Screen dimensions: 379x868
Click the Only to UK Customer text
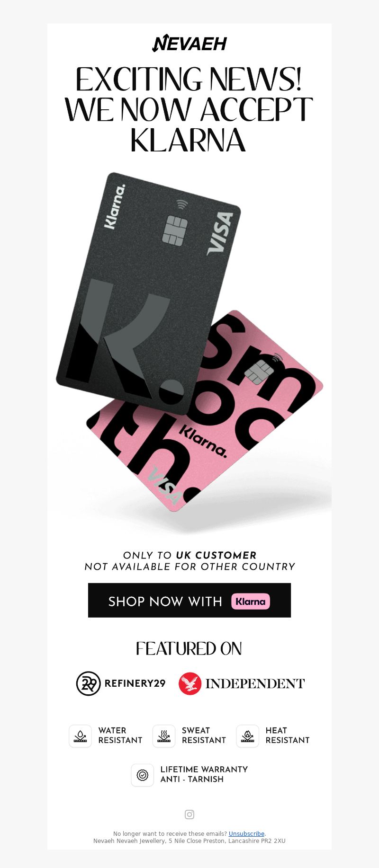tap(189, 555)
